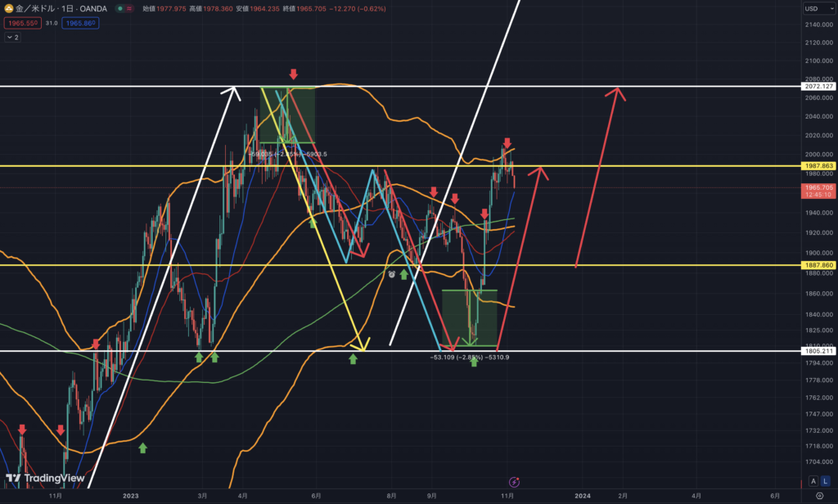Click the 8月 label on time axis
This screenshot has width=838, height=504.
click(x=391, y=496)
